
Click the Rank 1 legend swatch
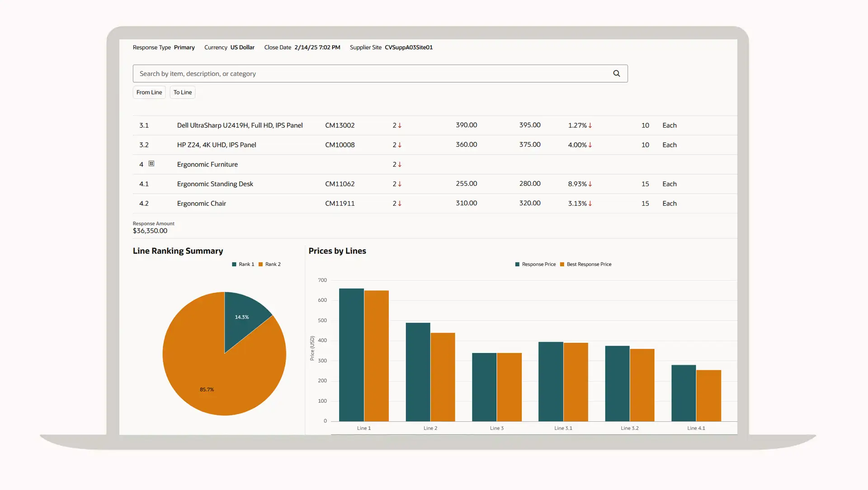tap(234, 264)
